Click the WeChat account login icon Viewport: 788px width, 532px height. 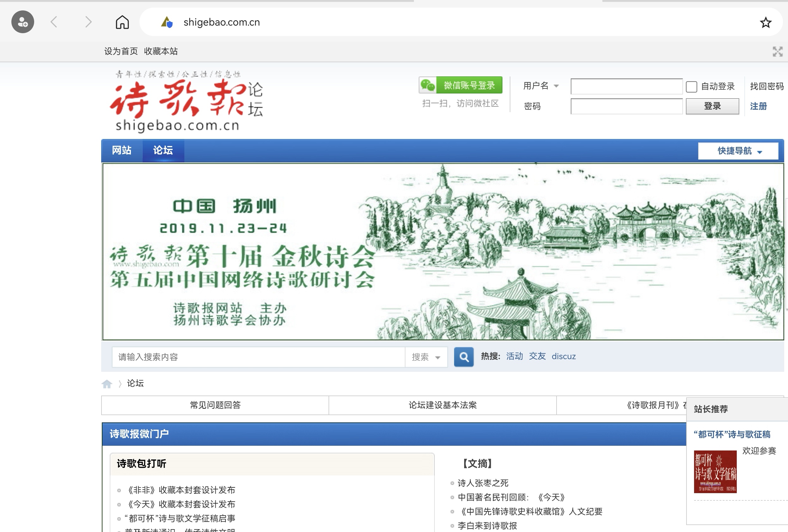coord(428,85)
